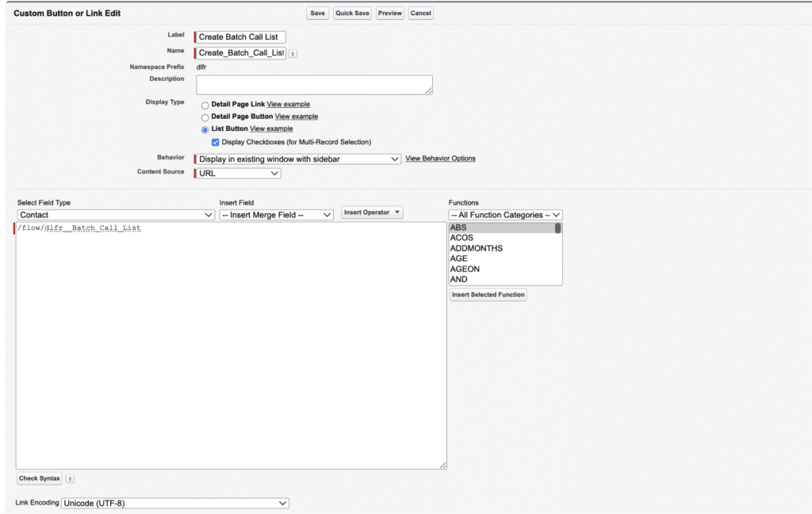Open the View Behavior Options link
Viewport: 812px width, 514px height.
point(440,159)
